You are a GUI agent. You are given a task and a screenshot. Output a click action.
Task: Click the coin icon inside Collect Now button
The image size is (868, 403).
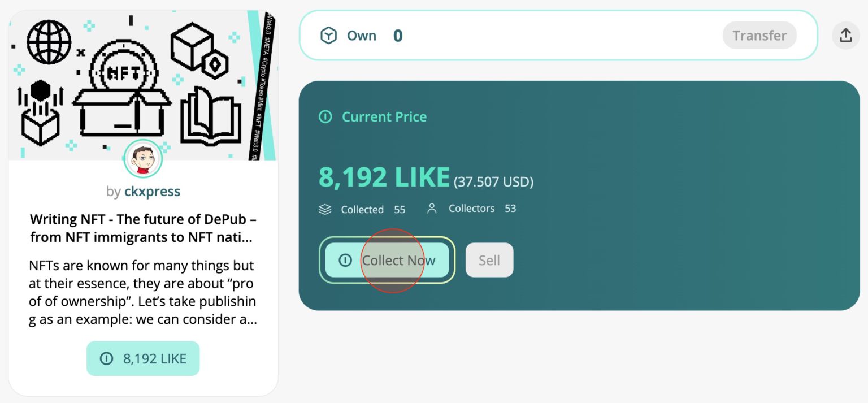point(345,261)
